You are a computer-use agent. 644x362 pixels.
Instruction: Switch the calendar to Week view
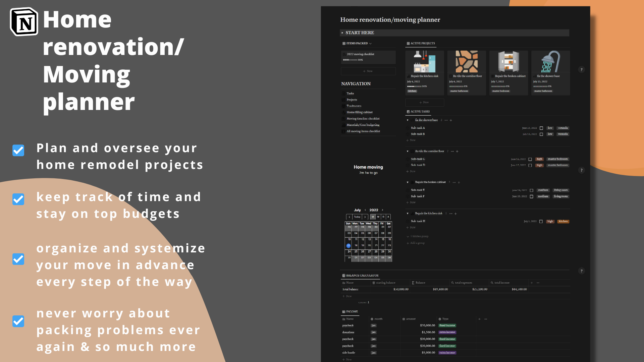point(378,217)
